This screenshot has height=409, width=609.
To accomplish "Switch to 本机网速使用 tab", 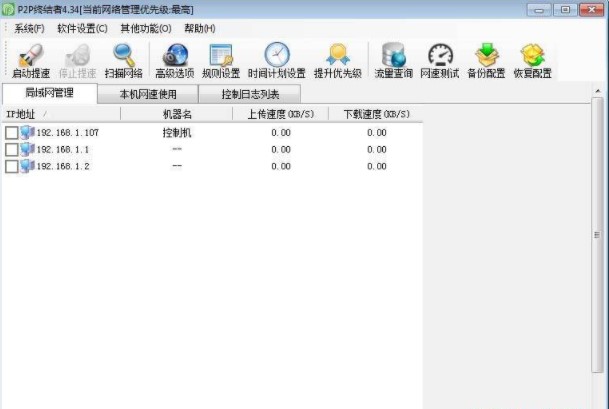I will (148, 94).
